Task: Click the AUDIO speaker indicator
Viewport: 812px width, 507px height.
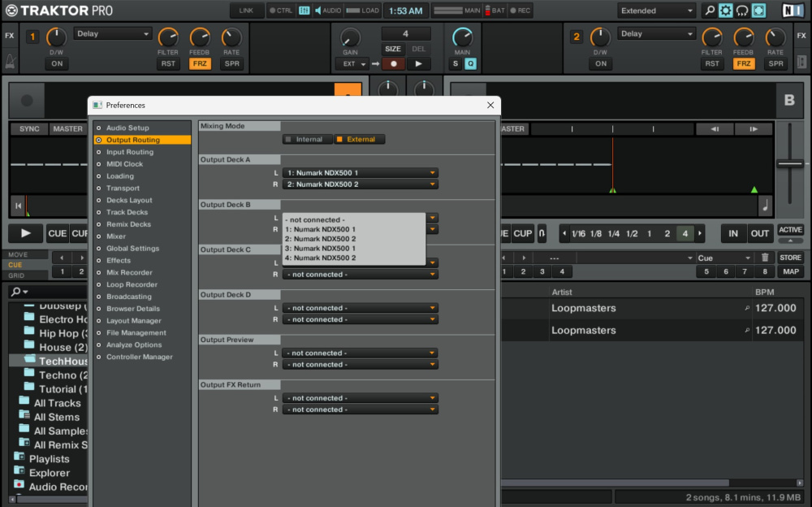Action: 328,11
